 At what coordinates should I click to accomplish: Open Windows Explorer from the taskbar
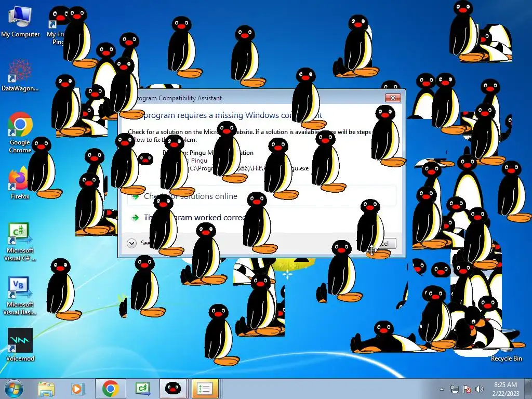pyautogui.click(x=46, y=389)
